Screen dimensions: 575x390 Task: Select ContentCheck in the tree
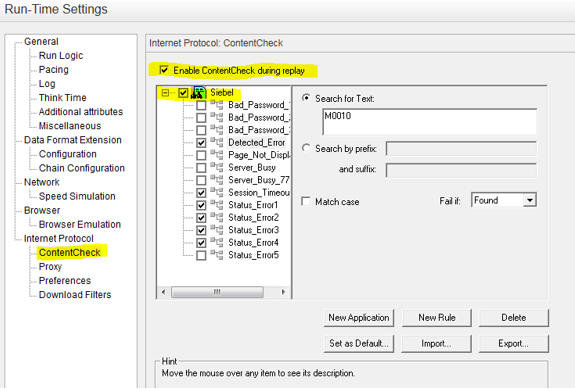click(x=70, y=252)
